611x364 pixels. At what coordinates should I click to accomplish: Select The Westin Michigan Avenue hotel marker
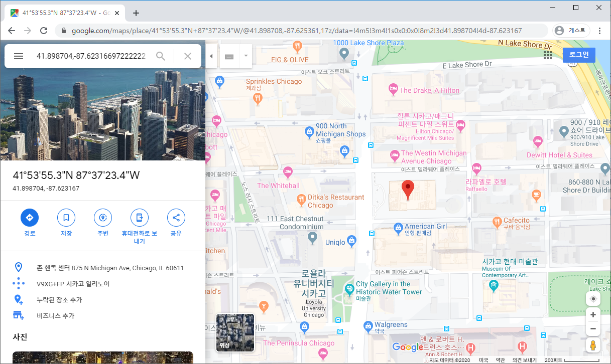click(x=395, y=156)
